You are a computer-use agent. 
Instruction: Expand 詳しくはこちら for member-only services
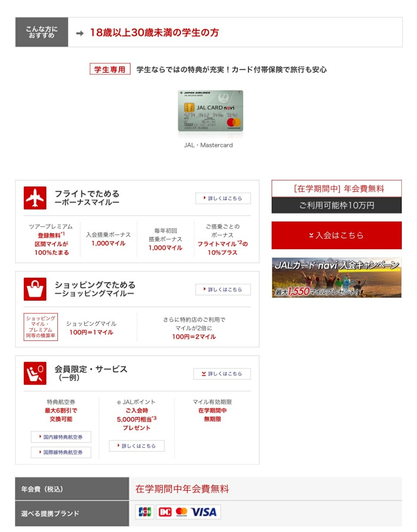point(222,374)
